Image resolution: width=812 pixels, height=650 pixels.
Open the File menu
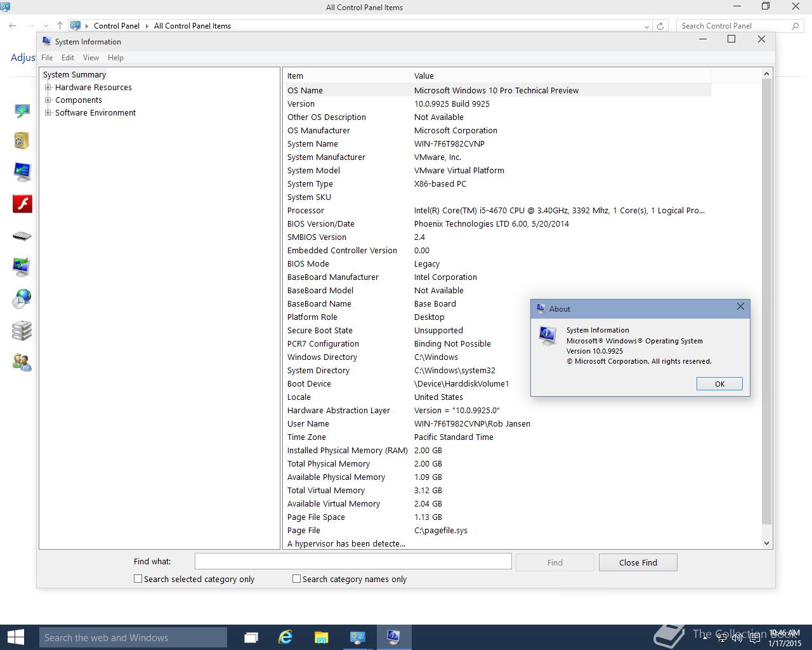pos(47,58)
